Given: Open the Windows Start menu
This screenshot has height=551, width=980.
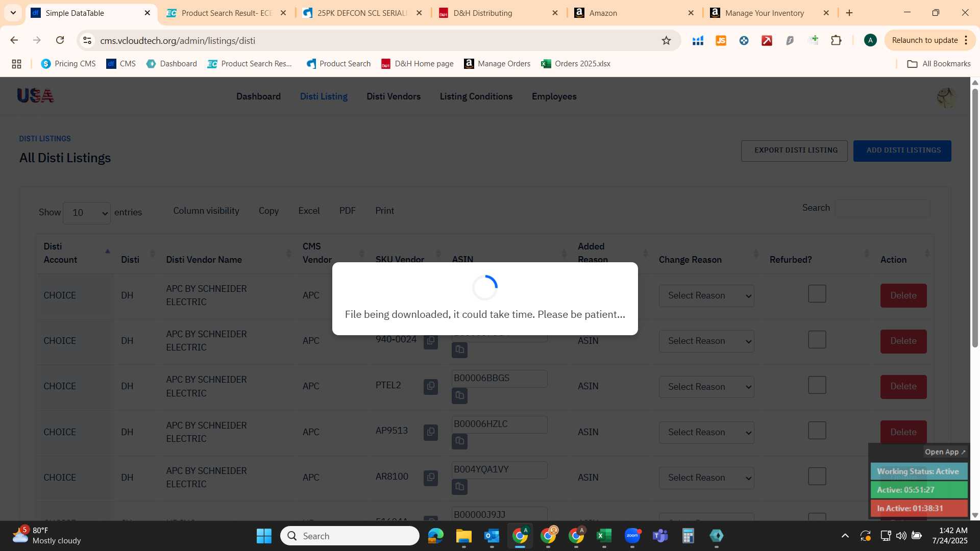Looking at the screenshot, I should click(x=264, y=536).
